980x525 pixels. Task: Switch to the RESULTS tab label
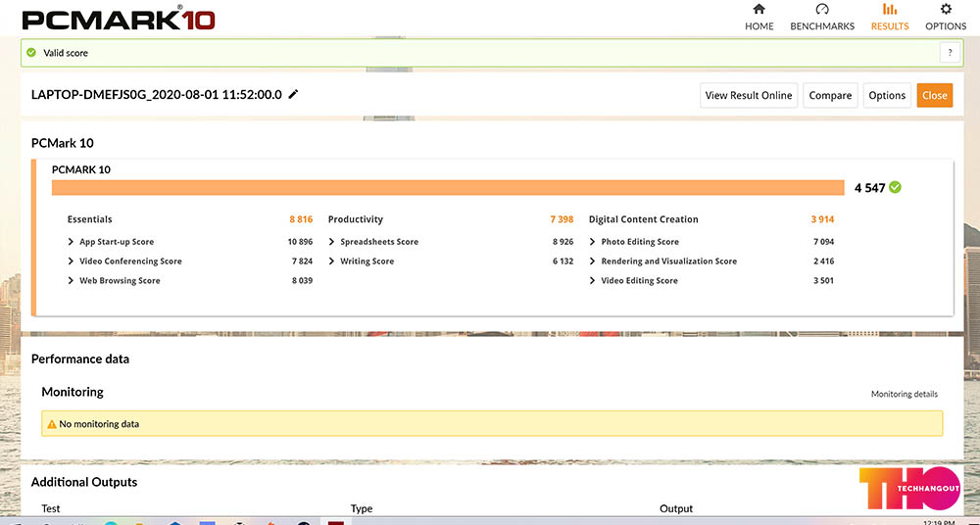(890, 26)
